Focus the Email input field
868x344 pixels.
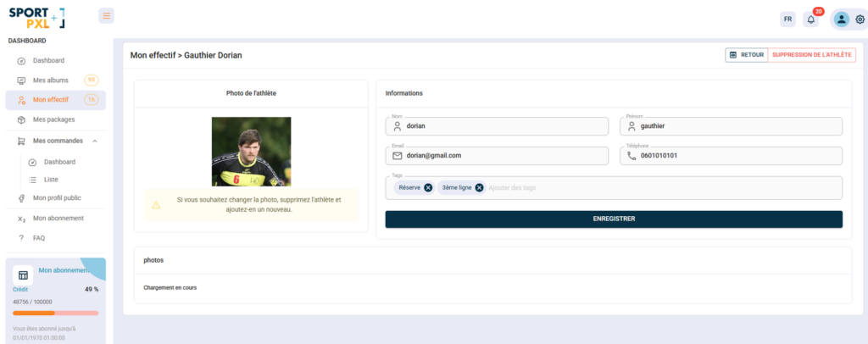(500, 156)
